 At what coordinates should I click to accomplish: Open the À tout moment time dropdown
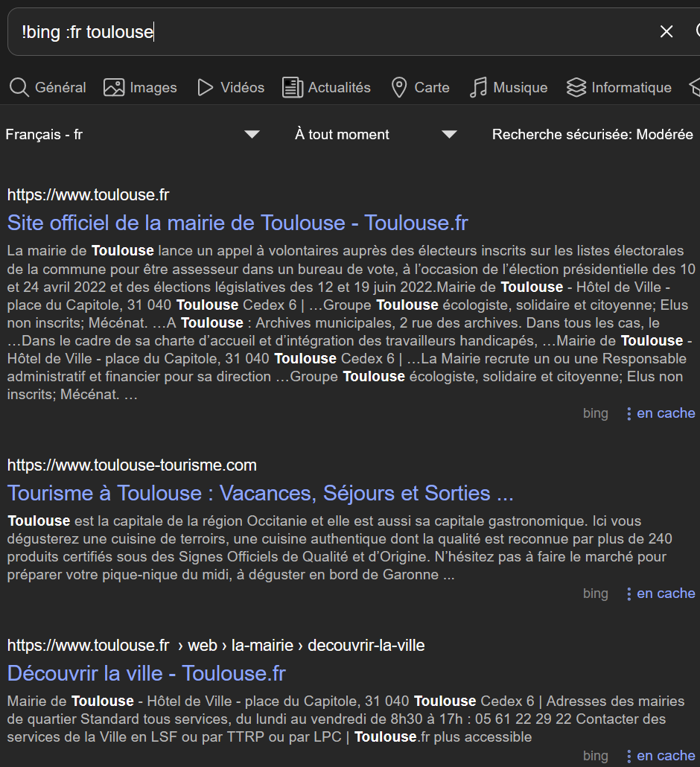[375, 135]
